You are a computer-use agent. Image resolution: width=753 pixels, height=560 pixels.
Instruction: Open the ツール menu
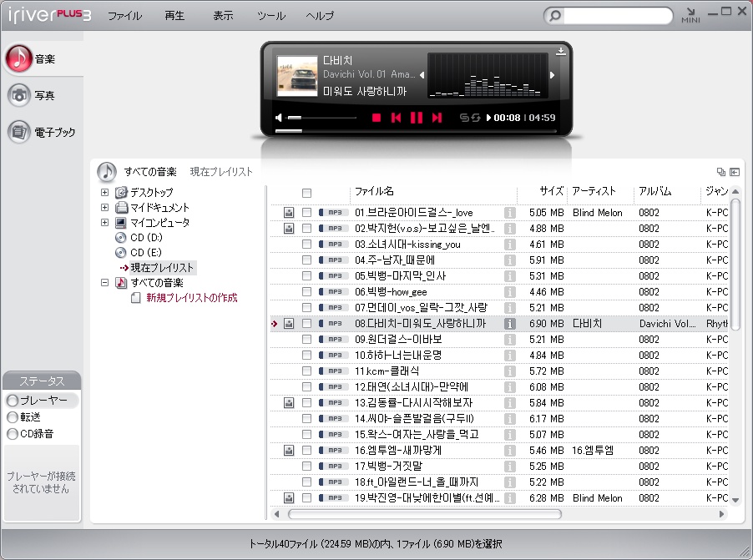[271, 16]
